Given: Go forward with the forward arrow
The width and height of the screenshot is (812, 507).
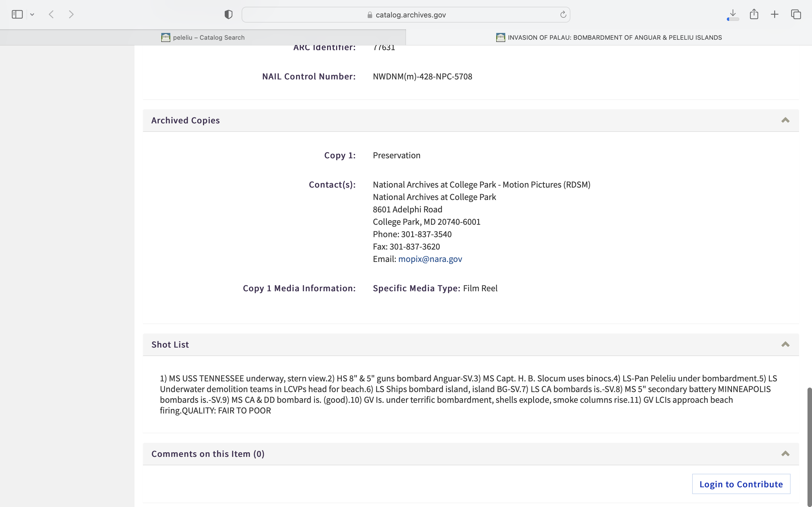Looking at the screenshot, I should click(71, 14).
